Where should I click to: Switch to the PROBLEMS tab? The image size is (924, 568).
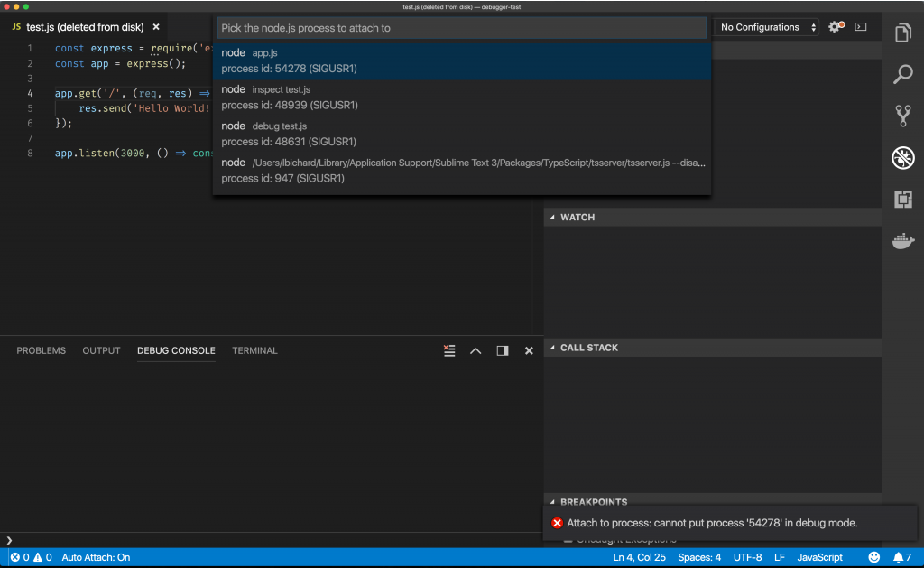(41, 350)
